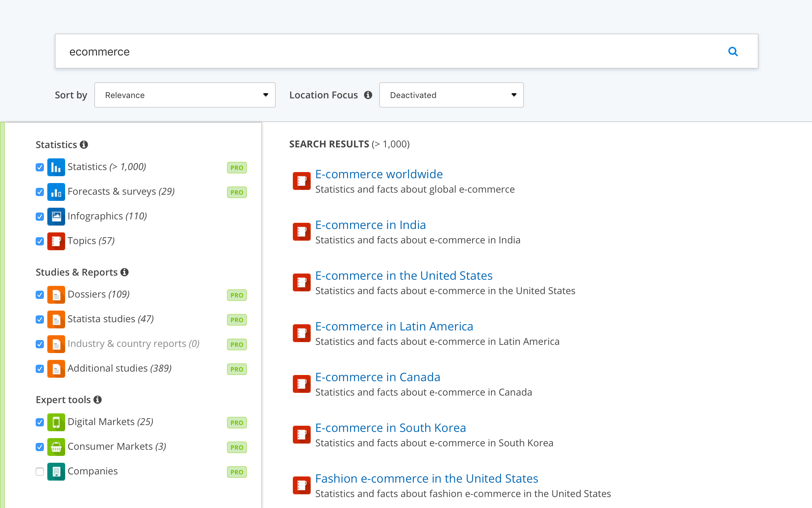Click the Consumer Markets (3) label
812x508 pixels.
[x=117, y=446]
